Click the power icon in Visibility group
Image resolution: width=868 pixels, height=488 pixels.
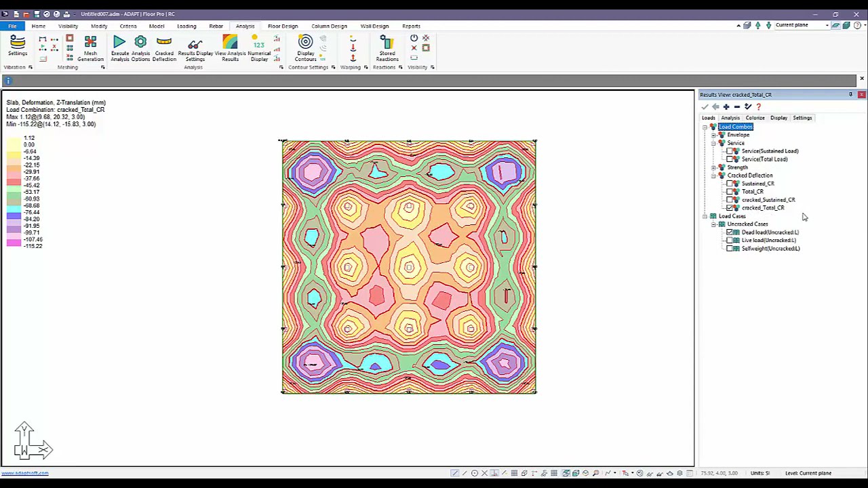(x=414, y=38)
